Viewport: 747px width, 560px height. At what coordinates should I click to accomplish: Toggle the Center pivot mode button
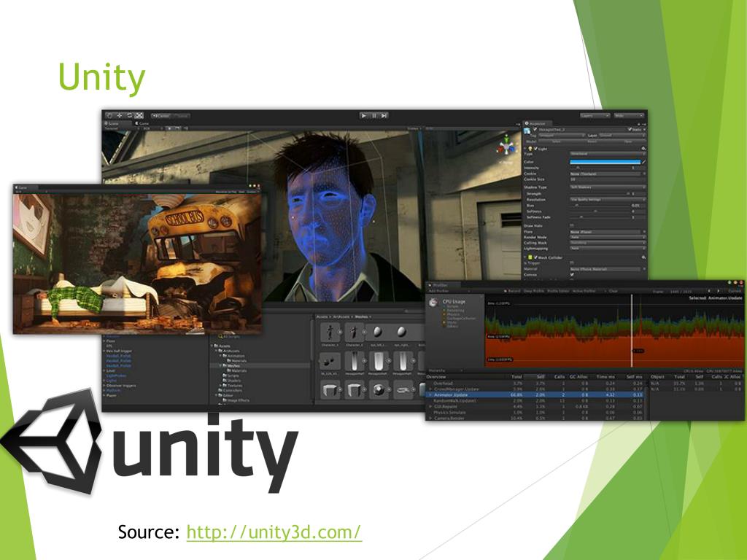pyautogui.click(x=161, y=116)
